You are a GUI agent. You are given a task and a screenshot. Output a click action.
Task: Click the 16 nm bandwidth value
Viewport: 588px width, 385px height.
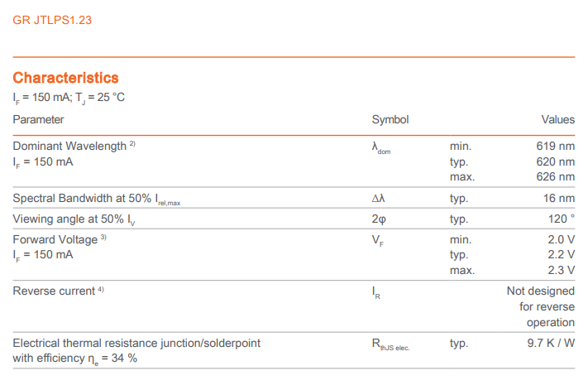pyautogui.click(x=560, y=198)
